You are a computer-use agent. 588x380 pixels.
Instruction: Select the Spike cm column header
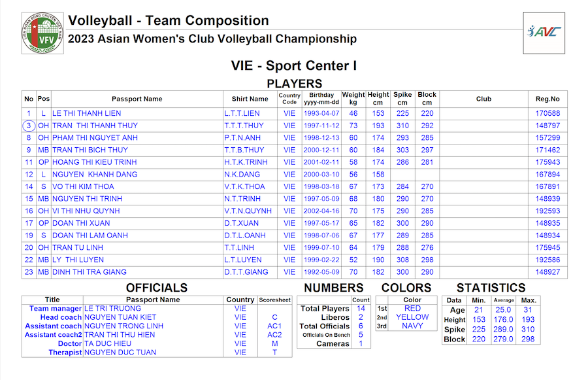pyautogui.click(x=402, y=98)
